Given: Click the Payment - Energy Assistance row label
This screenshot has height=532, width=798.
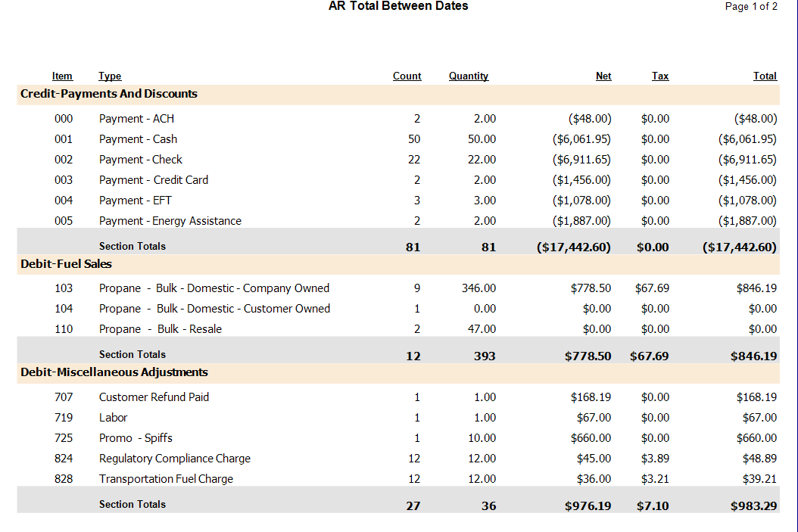Looking at the screenshot, I should [x=170, y=221].
